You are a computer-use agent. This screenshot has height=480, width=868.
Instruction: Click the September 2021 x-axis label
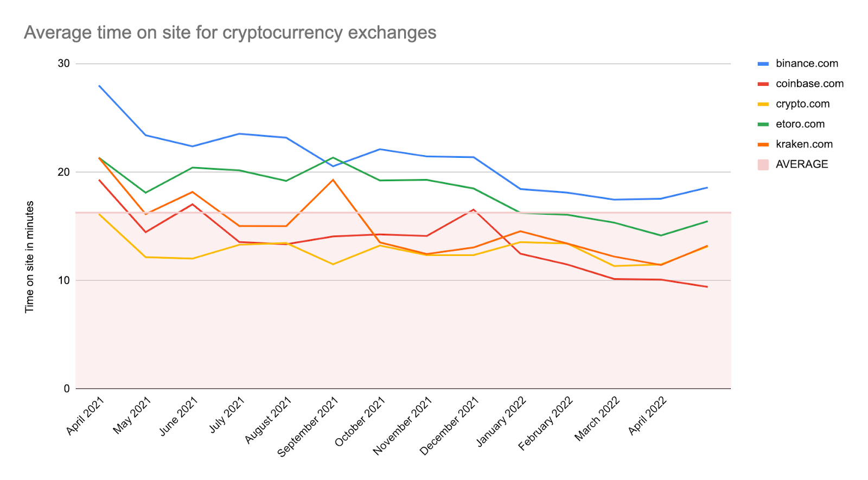[308, 426]
